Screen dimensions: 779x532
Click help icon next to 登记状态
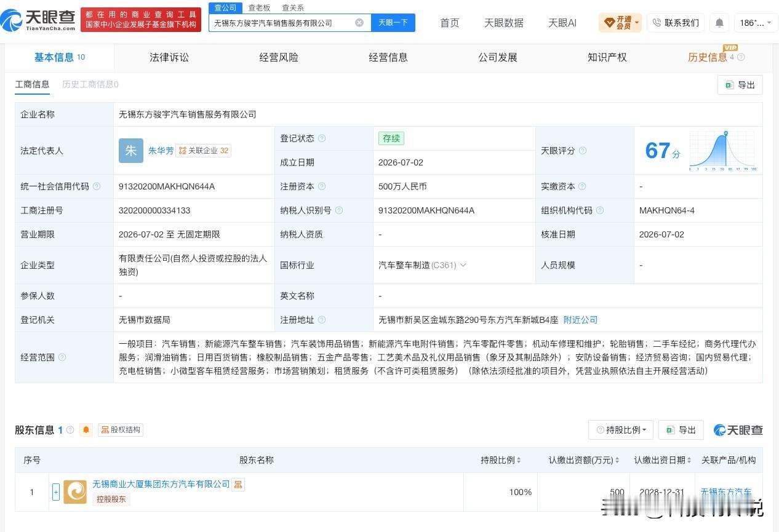coord(322,138)
